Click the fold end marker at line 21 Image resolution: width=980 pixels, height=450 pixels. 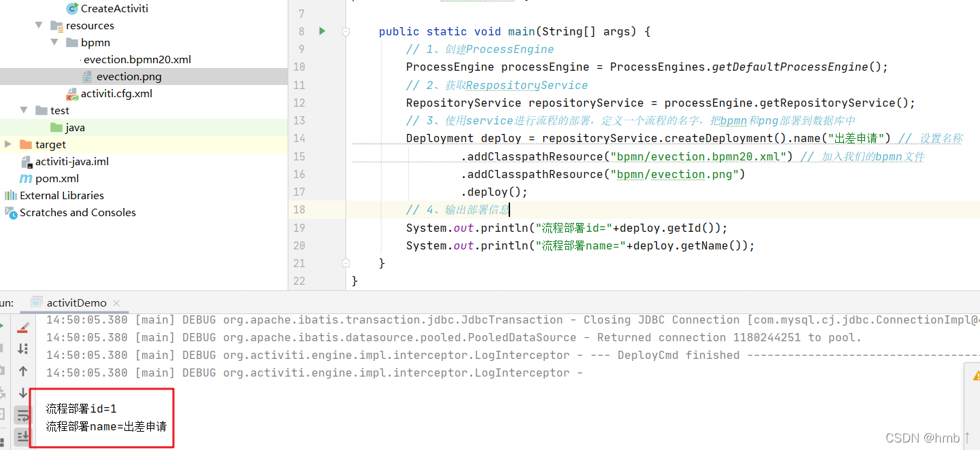click(346, 262)
